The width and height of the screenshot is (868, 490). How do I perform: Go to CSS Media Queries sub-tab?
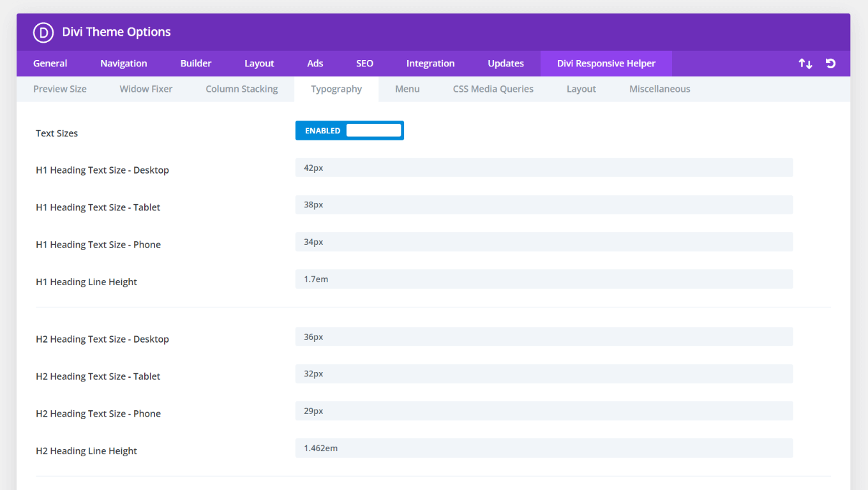(493, 89)
